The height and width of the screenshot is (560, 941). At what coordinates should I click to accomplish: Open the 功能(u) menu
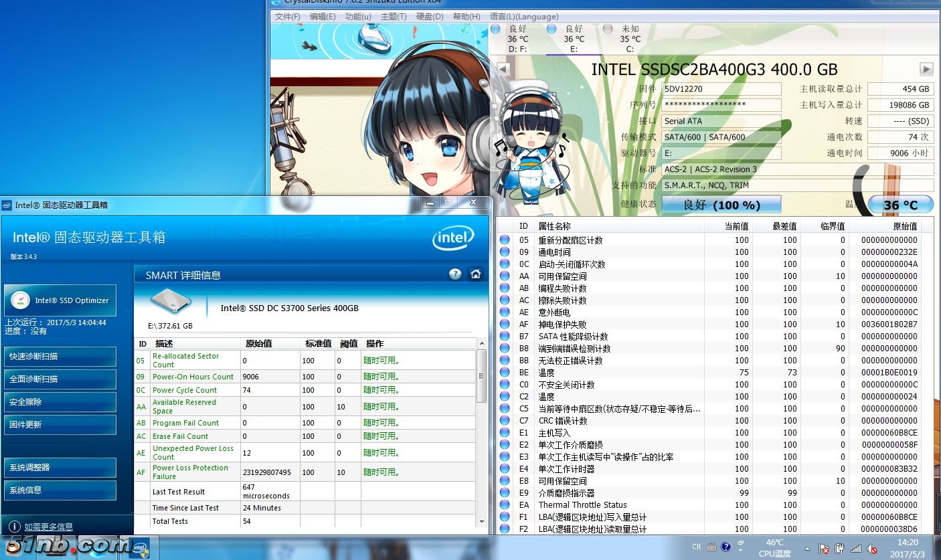click(x=358, y=17)
